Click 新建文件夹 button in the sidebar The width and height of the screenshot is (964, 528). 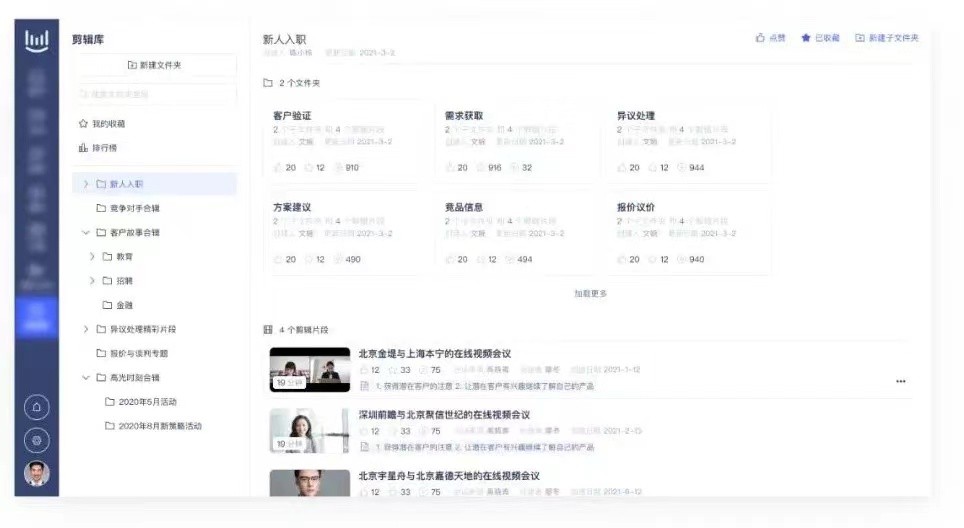pos(154,65)
